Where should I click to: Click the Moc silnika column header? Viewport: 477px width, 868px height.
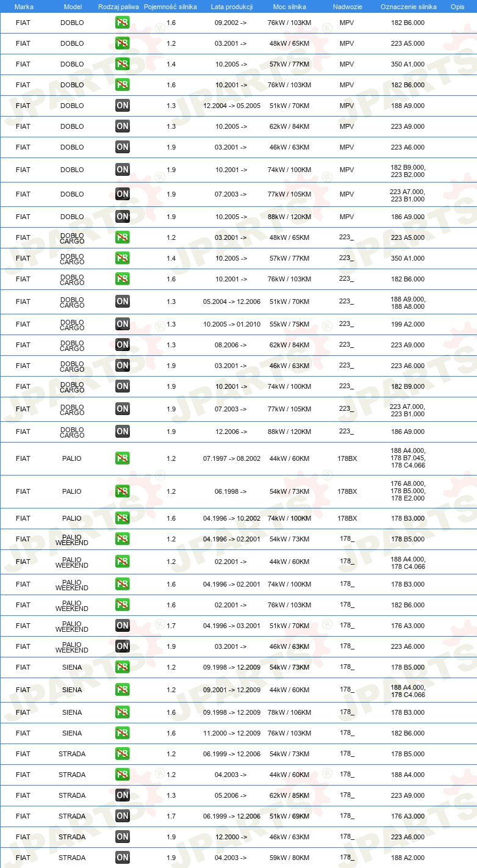pos(289,7)
